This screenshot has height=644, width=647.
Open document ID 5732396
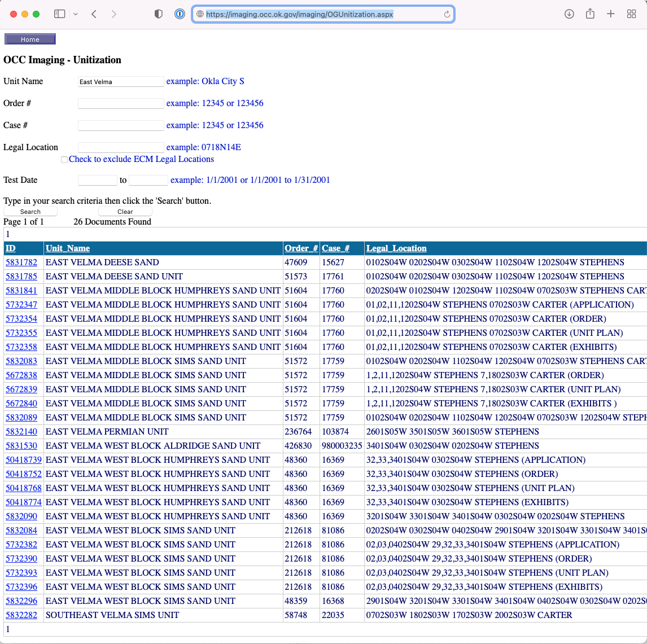pos(21,587)
